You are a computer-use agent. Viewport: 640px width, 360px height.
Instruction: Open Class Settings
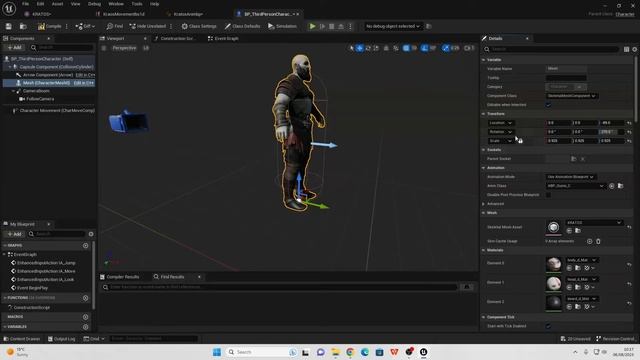point(199,26)
